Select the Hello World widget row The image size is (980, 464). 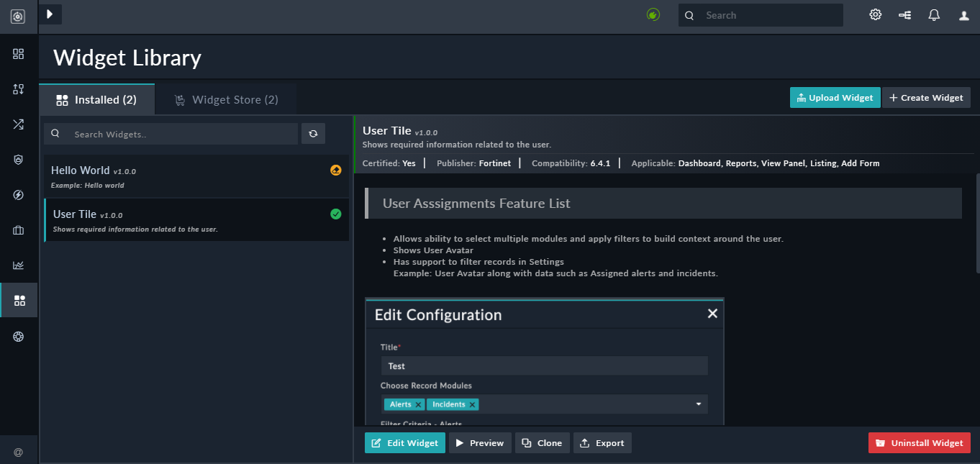pyautogui.click(x=196, y=176)
